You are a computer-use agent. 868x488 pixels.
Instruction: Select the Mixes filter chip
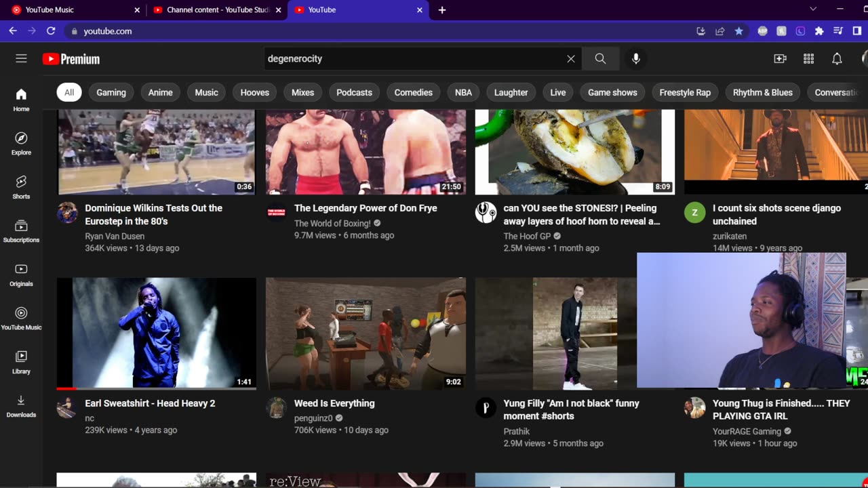coord(303,92)
